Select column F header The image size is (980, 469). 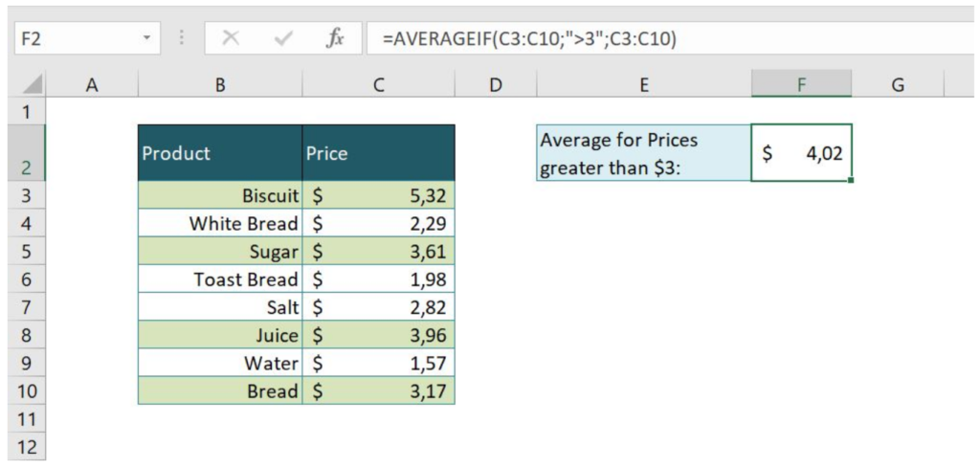click(801, 84)
